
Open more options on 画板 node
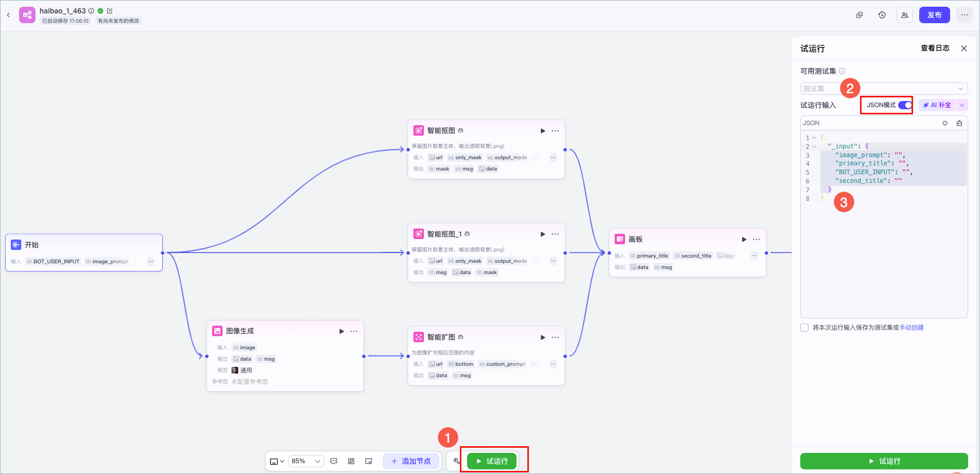[x=756, y=240]
